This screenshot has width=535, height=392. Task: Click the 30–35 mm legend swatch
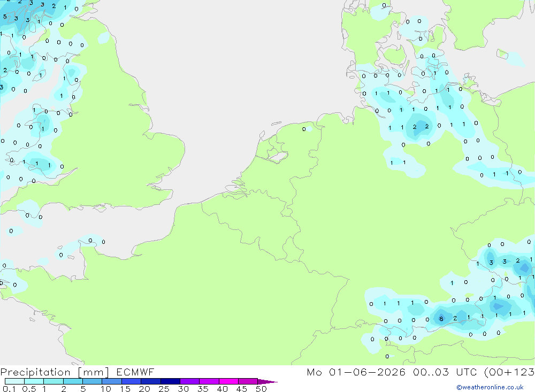(189, 381)
